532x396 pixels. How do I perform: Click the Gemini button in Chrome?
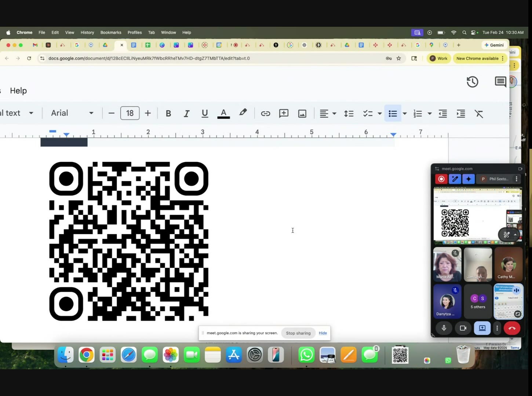click(494, 45)
